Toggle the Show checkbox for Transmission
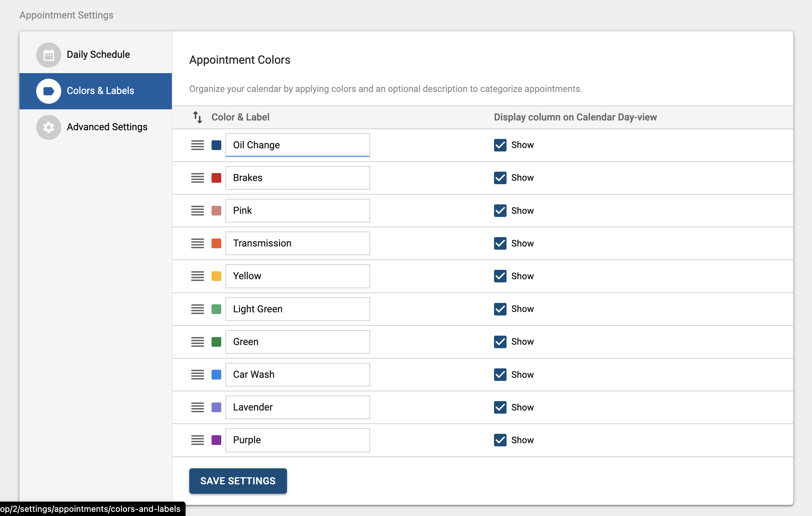 500,243
